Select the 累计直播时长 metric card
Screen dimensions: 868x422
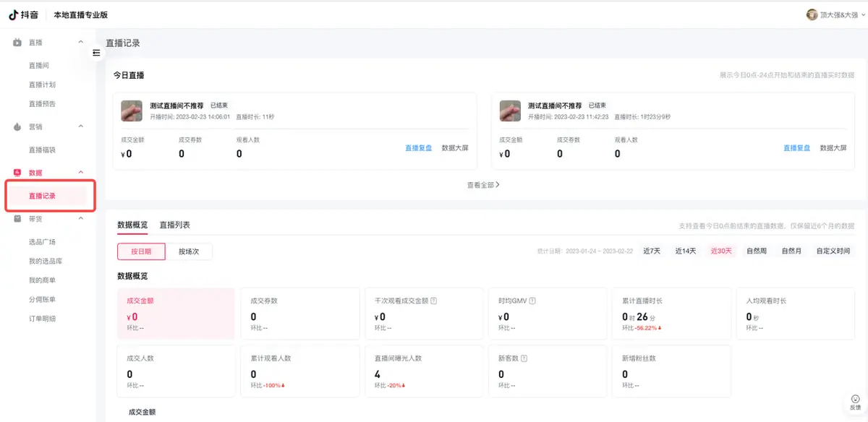point(672,314)
